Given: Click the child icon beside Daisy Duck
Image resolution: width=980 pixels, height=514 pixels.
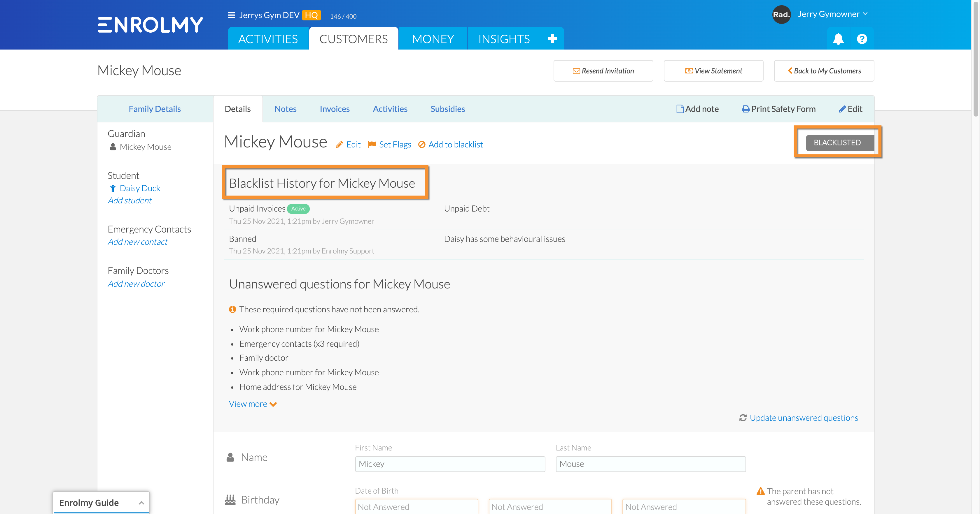Looking at the screenshot, I should point(113,188).
